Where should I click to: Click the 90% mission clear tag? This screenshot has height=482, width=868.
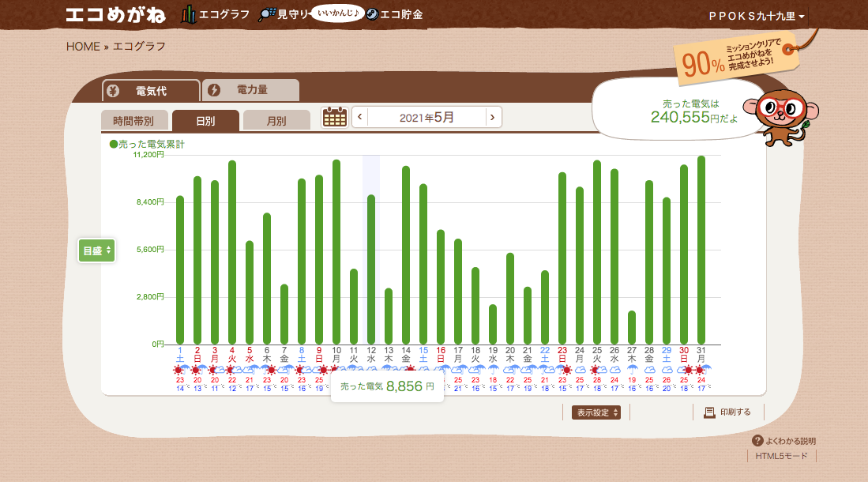coord(736,57)
